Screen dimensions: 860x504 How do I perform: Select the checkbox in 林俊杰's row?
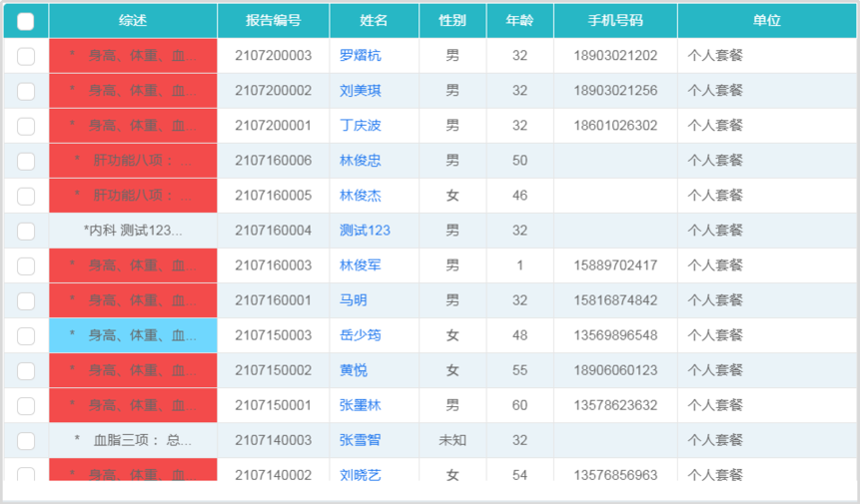(26, 197)
